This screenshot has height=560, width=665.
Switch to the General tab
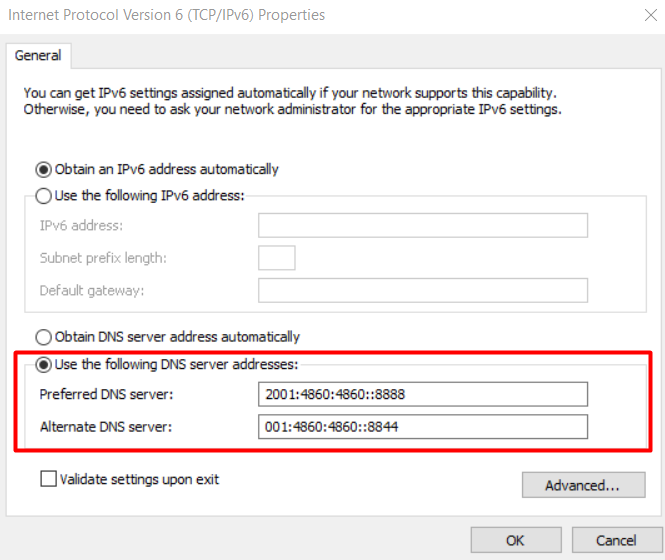tap(38, 56)
